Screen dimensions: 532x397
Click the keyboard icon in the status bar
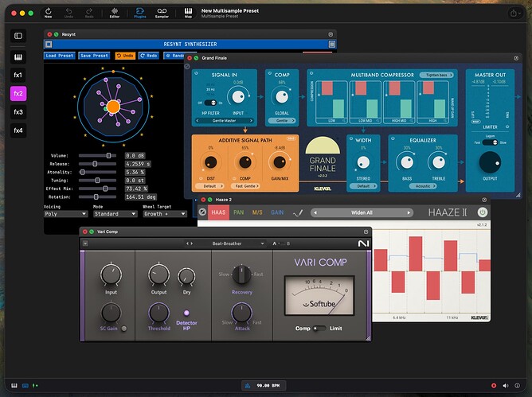pyautogui.click(x=14, y=386)
